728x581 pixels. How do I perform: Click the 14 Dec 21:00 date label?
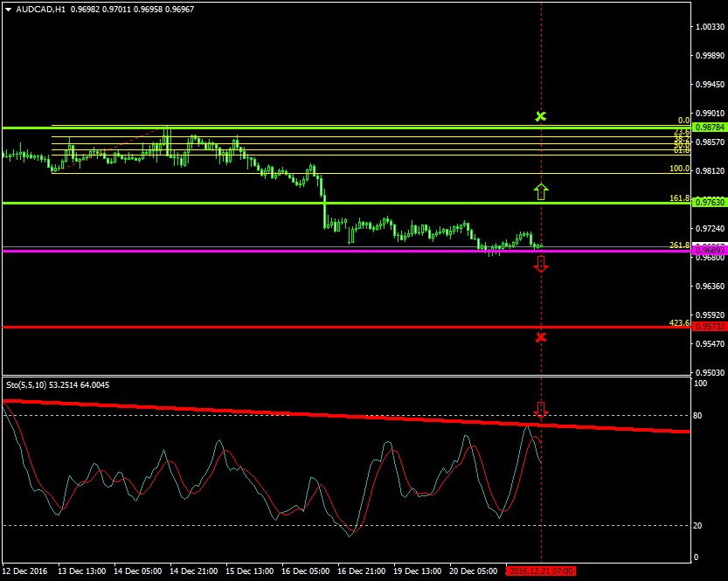coord(194,571)
